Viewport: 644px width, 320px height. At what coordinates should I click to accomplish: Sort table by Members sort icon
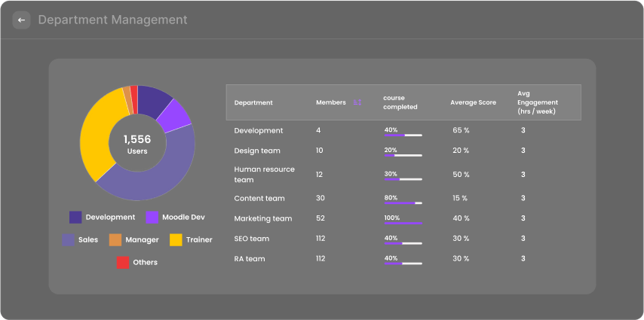click(x=357, y=102)
